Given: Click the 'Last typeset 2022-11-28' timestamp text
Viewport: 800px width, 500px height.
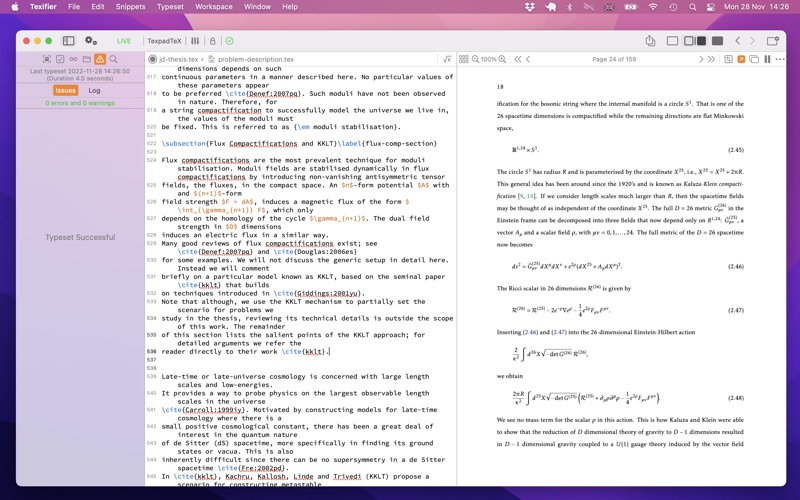Looking at the screenshot, I should tap(80, 71).
